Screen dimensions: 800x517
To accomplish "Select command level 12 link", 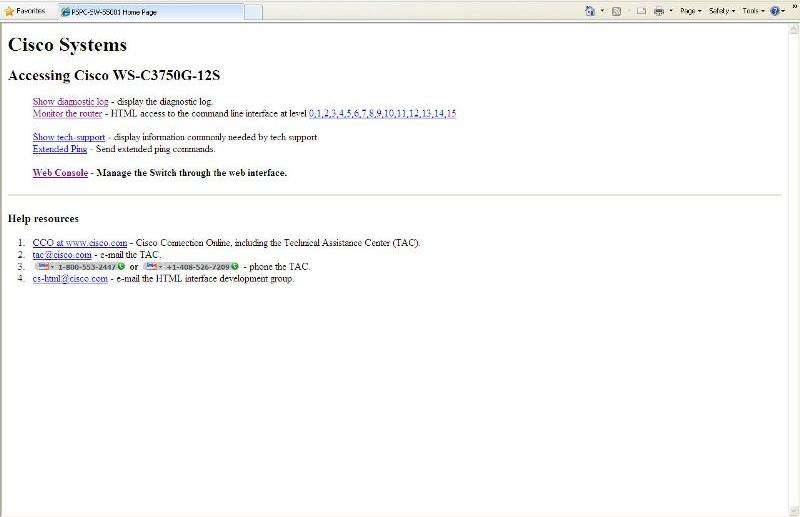I will click(x=414, y=113).
